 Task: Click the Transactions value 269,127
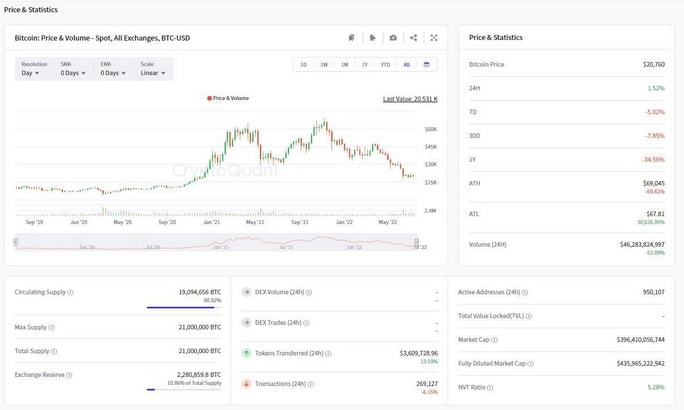pyautogui.click(x=427, y=383)
